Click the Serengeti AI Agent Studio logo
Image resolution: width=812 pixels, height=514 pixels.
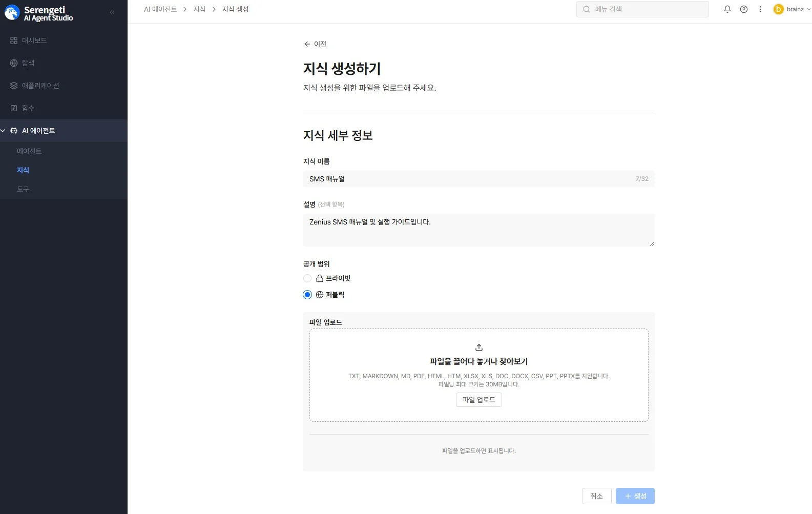[39, 13]
